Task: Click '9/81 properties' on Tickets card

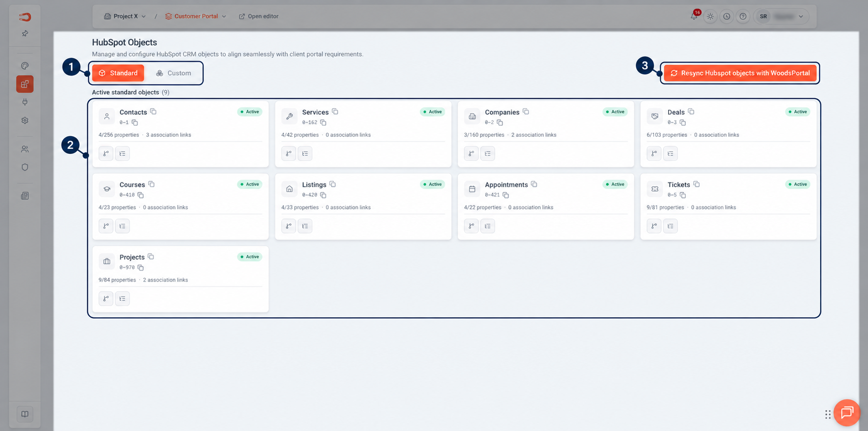Action: 665,207
